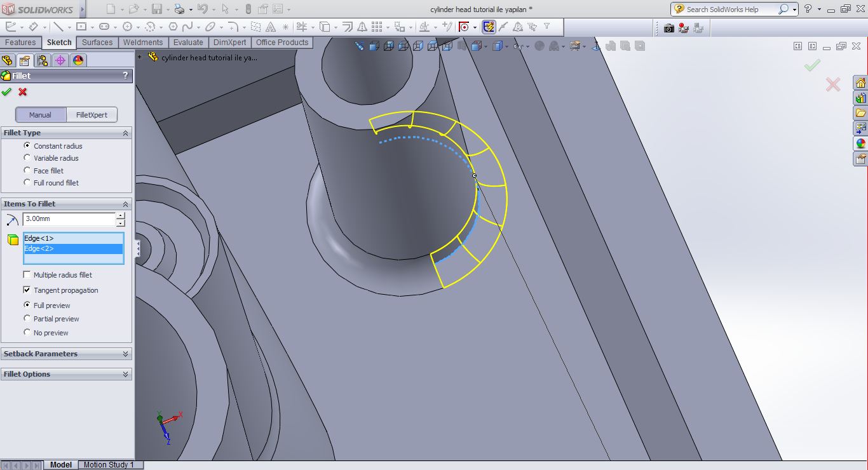This screenshot has width=868, height=470.
Task: Click the fillet radius value field
Action: point(69,219)
